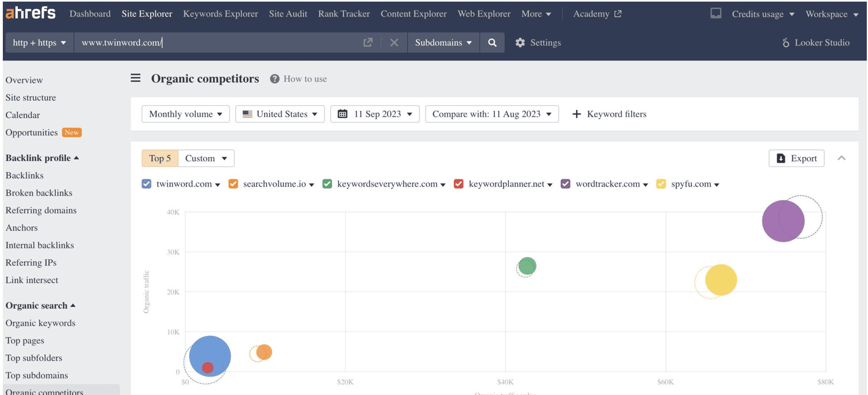Open Overview in sidebar
The width and height of the screenshot is (868, 395).
click(x=24, y=80)
